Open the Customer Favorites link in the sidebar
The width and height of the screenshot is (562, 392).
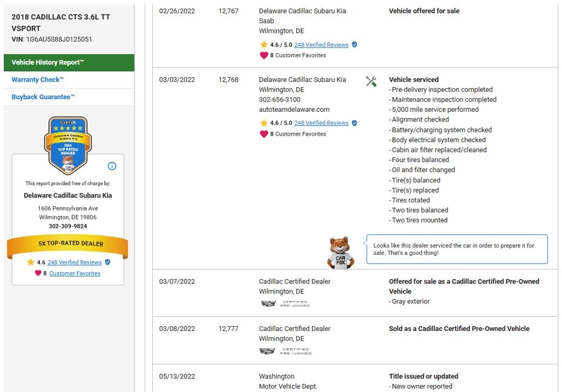point(75,273)
